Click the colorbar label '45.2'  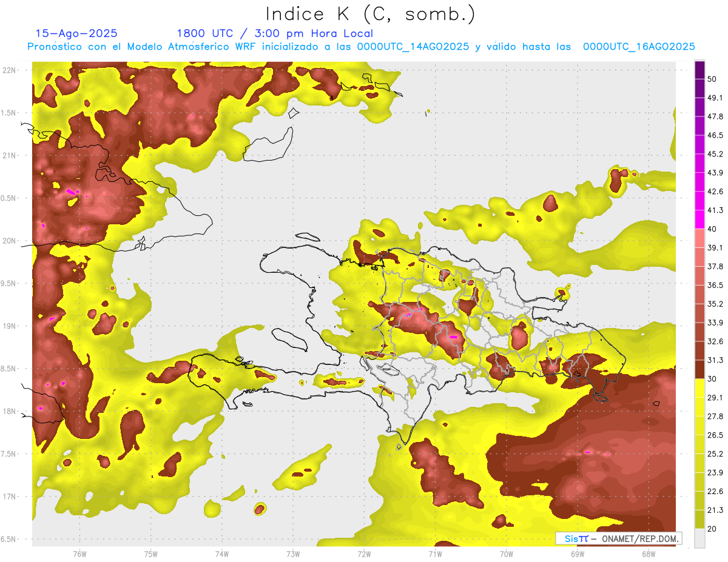(715, 154)
